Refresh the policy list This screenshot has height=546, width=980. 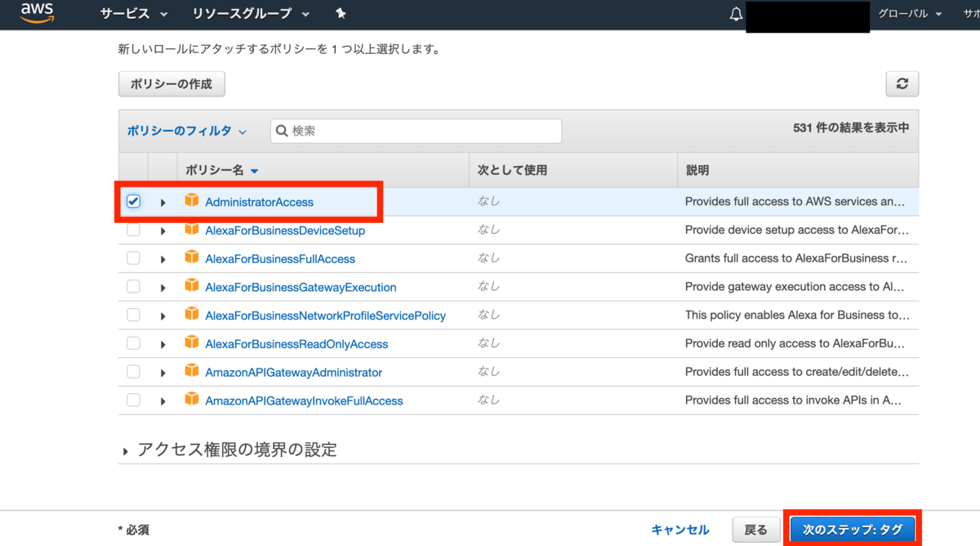(x=902, y=83)
